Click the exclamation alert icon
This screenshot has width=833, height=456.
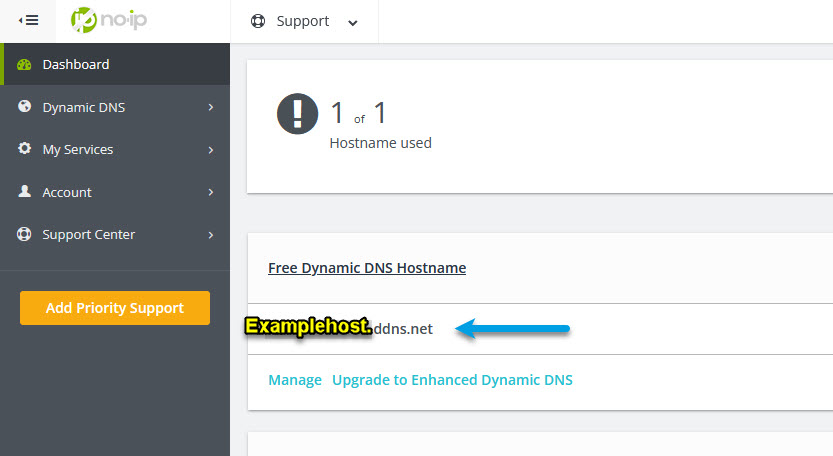click(297, 115)
